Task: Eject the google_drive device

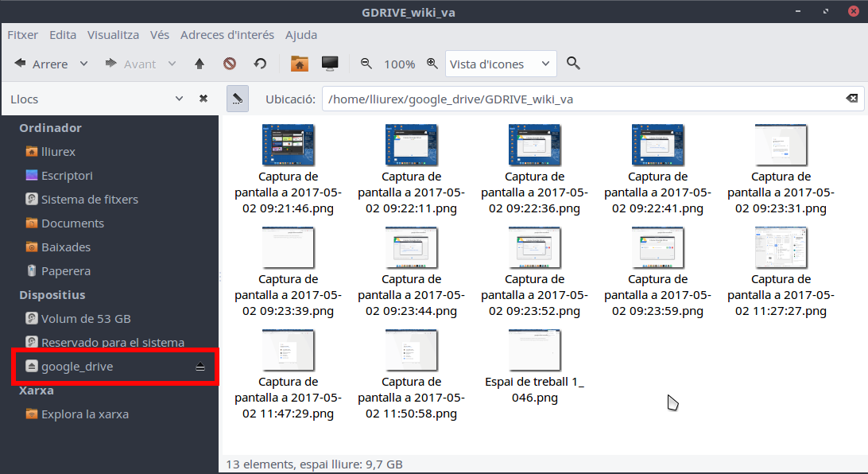Action: click(x=200, y=367)
